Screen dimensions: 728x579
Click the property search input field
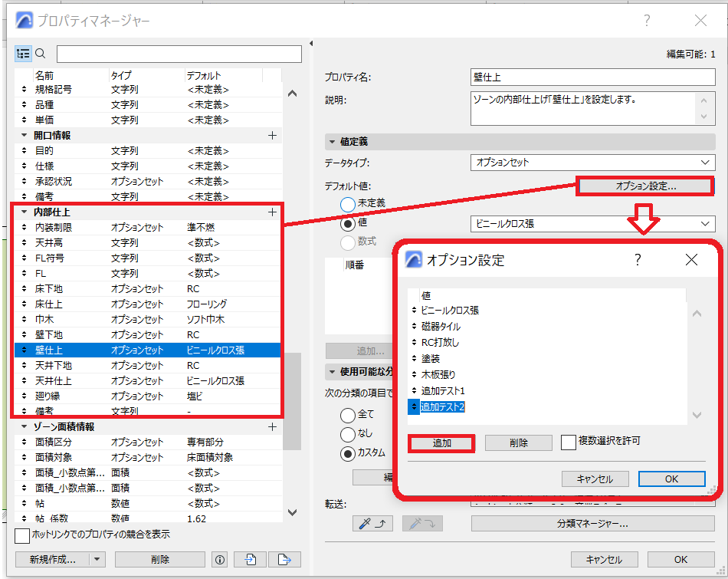(x=179, y=54)
